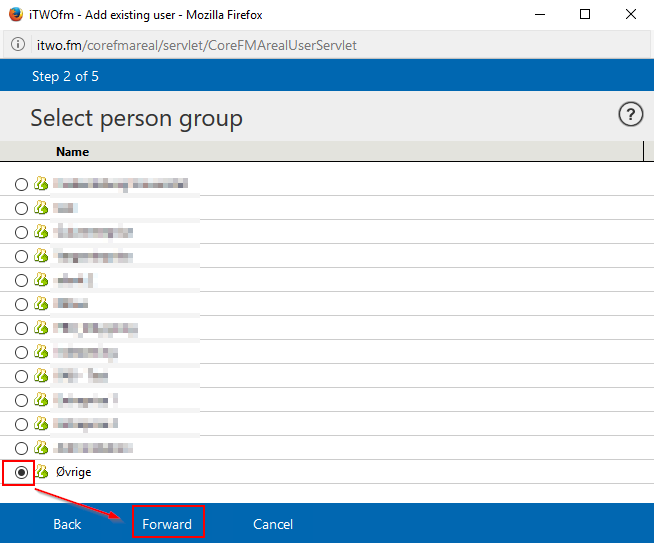
Task: Go Back to the previous step
Action: tap(67, 524)
